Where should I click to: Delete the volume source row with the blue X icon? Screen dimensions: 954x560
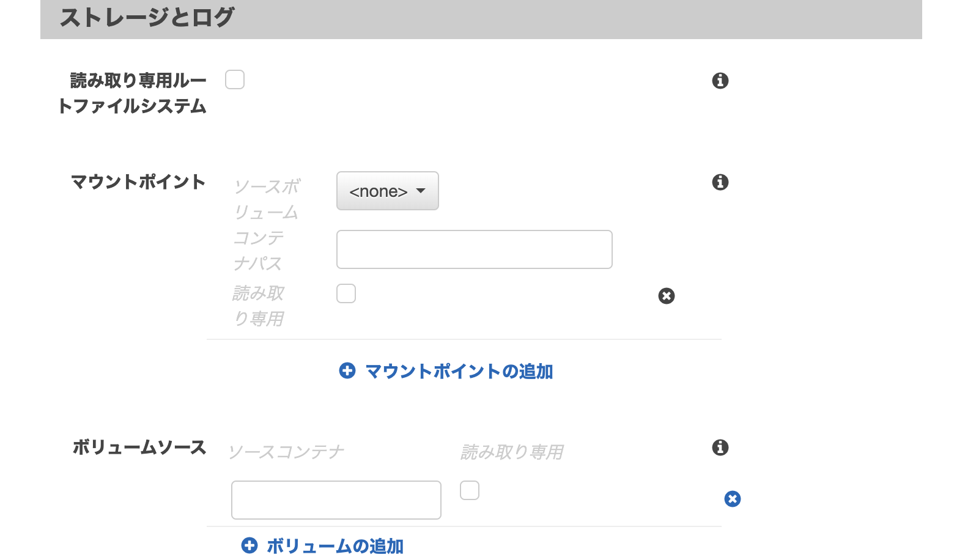[733, 499]
